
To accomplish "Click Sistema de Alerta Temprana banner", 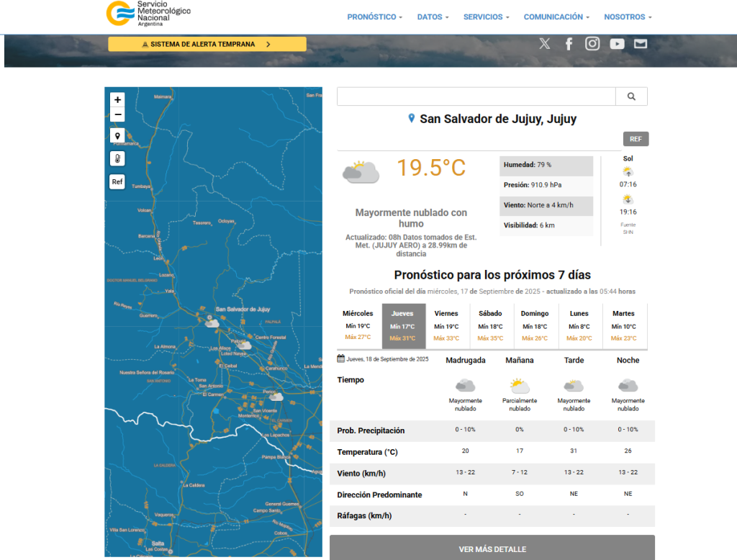I will (207, 44).
